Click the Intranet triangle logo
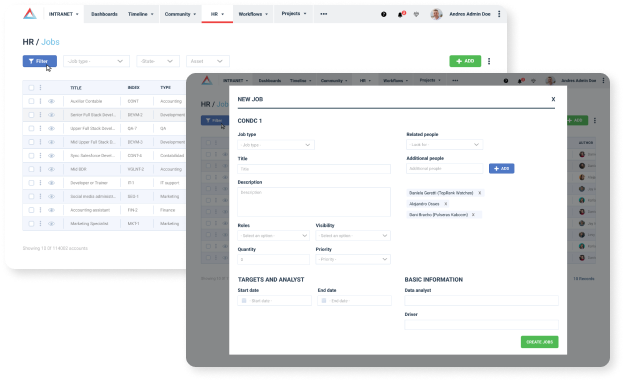The width and height of the screenshot is (624, 381). 30,14
